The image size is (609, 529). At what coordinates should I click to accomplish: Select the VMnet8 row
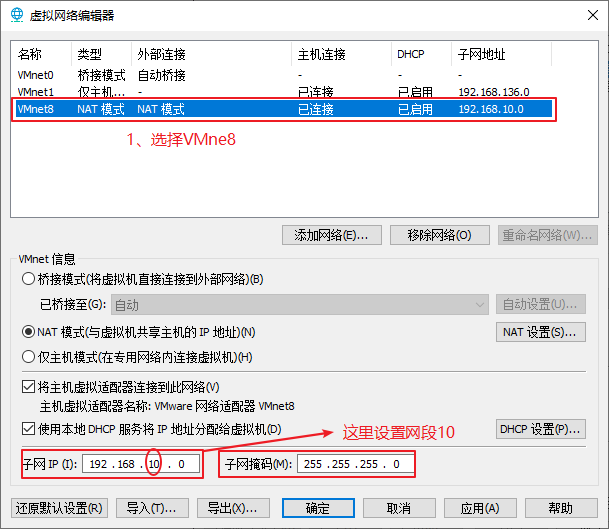pos(284,109)
